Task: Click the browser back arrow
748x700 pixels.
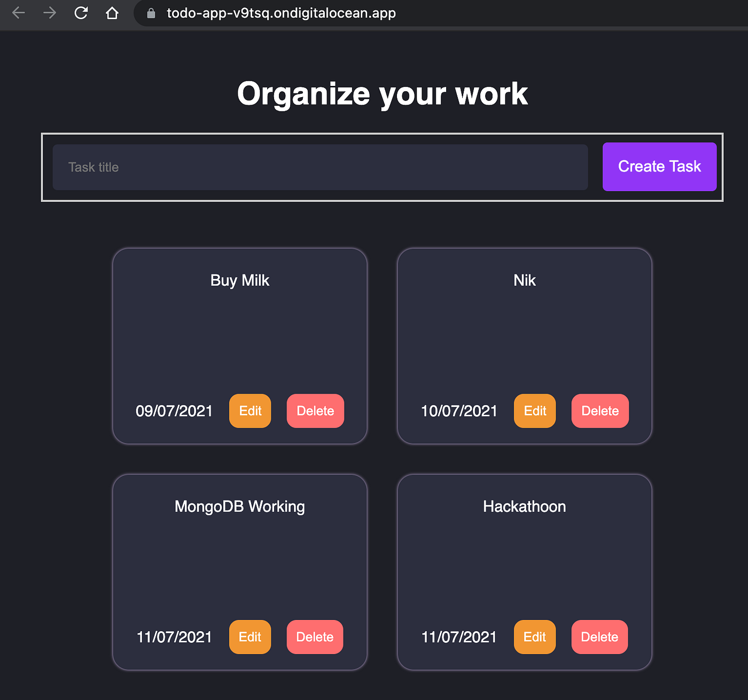Action: point(19,13)
